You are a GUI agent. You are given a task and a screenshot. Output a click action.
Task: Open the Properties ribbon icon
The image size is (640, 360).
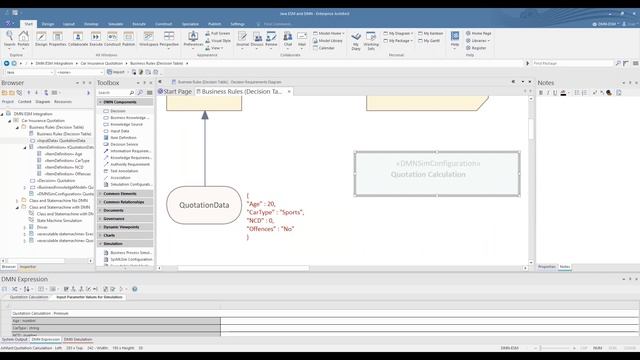(58, 39)
